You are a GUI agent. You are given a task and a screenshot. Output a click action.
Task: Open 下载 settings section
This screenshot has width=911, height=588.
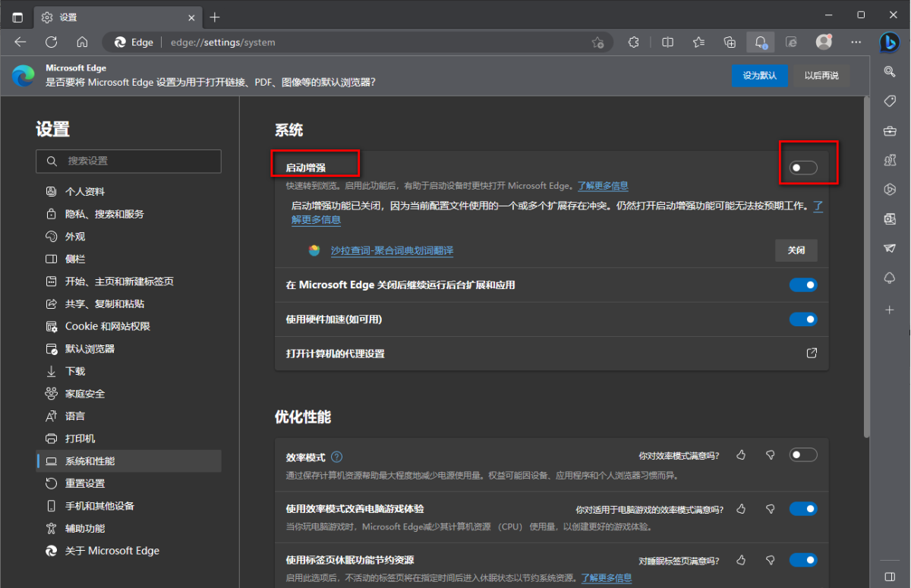(128, 371)
